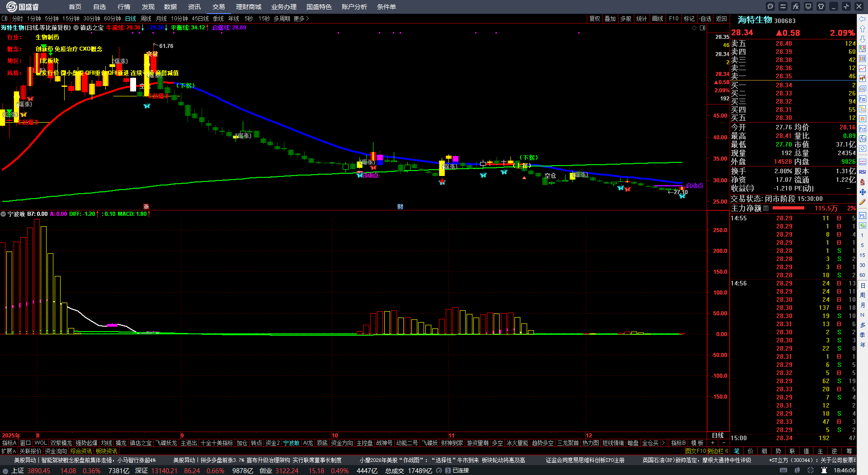Toggle 标记 mark option
The image size is (868, 475).
pyautogui.click(x=689, y=19)
